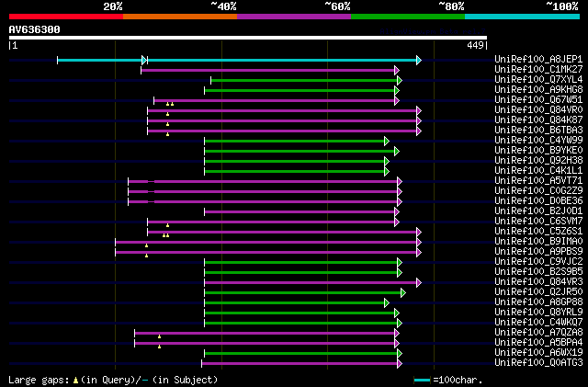Screen dimensions: 588x387
Task: Click the UniRef100_A5BPA4 label
Action: pyautogui.click(x=538, y=343)
